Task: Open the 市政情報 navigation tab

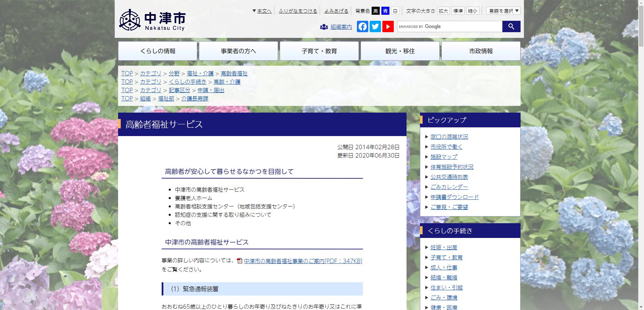Action: (481, 51)
